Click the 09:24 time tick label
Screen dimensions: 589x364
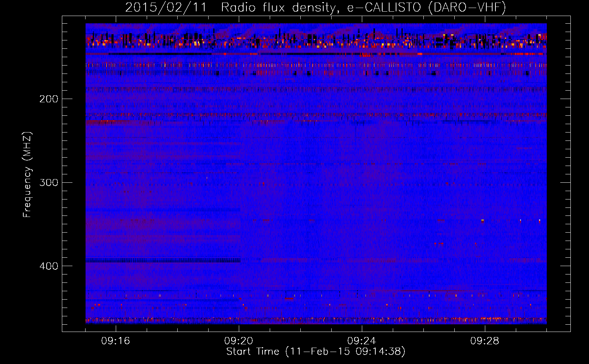click(361, 341)
